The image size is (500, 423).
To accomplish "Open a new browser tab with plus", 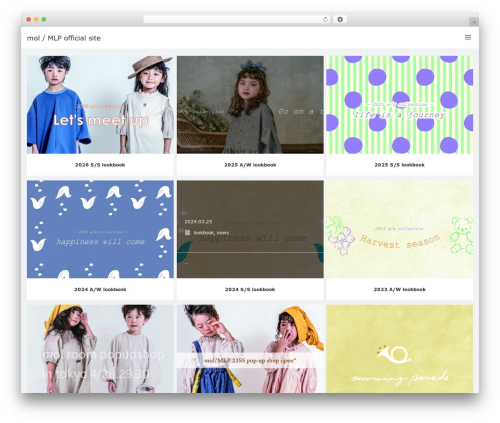I will pos(474,22).
